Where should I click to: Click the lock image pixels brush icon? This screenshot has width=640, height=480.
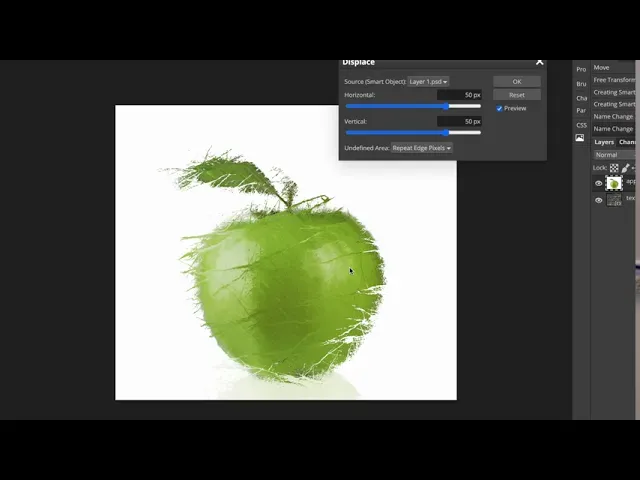coord(627,168)
